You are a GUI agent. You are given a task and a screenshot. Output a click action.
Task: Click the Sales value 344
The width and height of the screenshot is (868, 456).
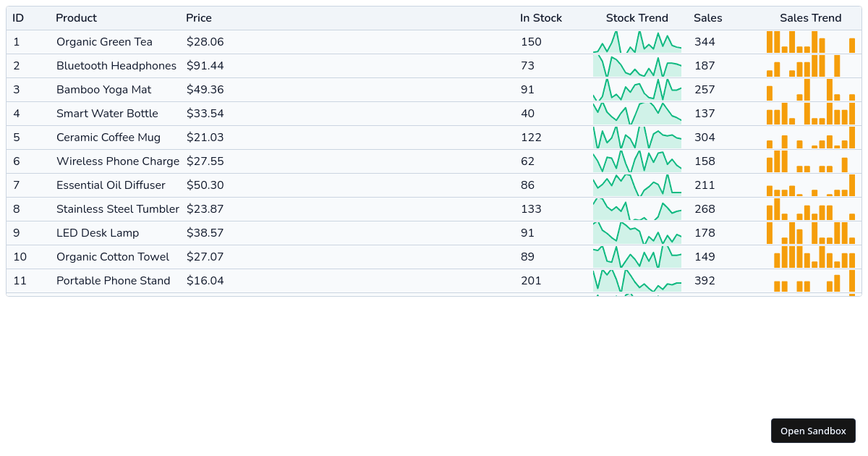click(x=705, y=42)
